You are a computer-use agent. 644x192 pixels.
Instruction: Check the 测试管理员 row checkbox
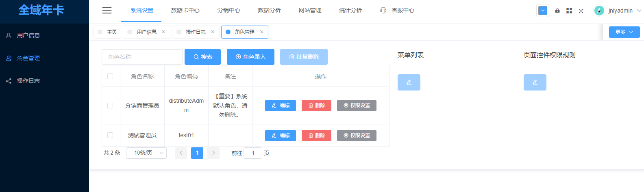(110, 135)
